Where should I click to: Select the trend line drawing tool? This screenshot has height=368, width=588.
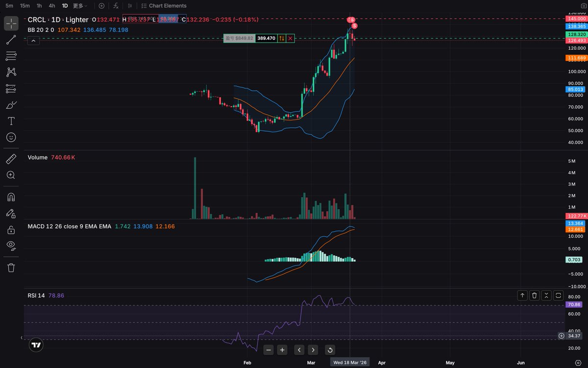click(x=11, y=40)
